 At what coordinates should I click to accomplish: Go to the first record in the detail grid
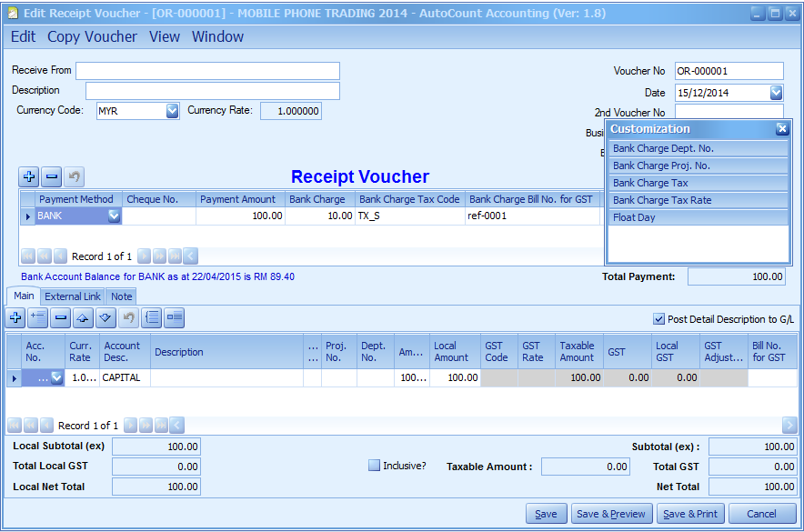pos(15,426)
